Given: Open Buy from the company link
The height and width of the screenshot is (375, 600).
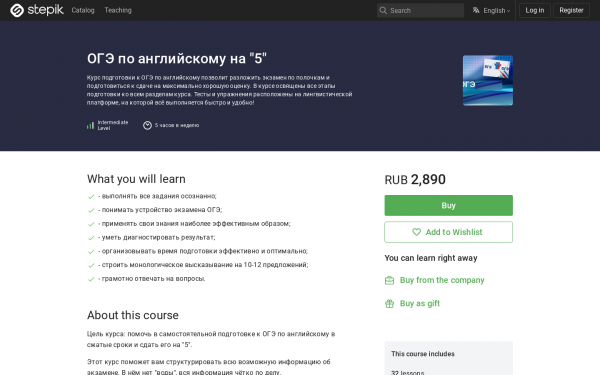Looking at the screenshot, I should point(442,280).
